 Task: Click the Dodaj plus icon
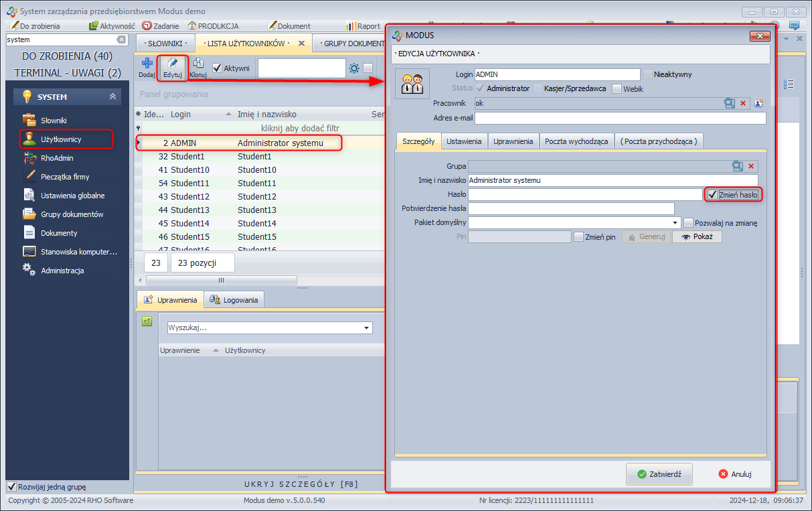pos(147,64)
